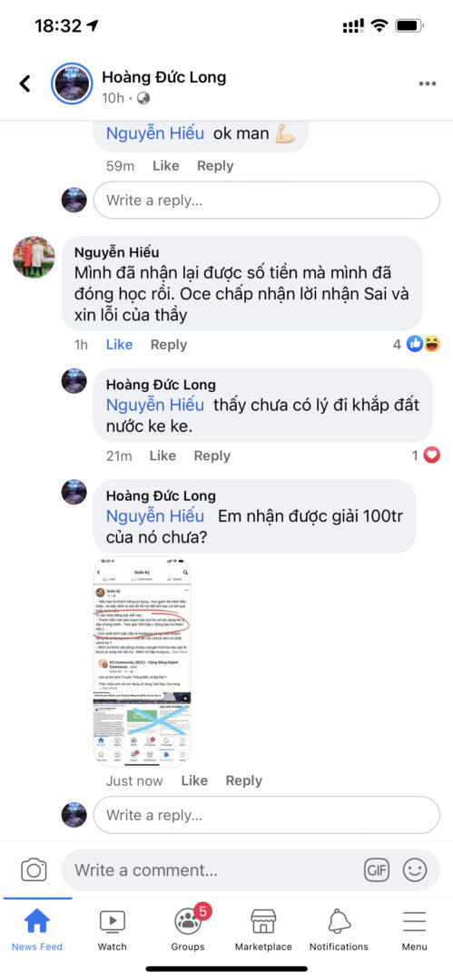The width and height of the screenshot is (453, 980).
Task: Open the attached screenshot image in reply
Action: click(143, 661)
